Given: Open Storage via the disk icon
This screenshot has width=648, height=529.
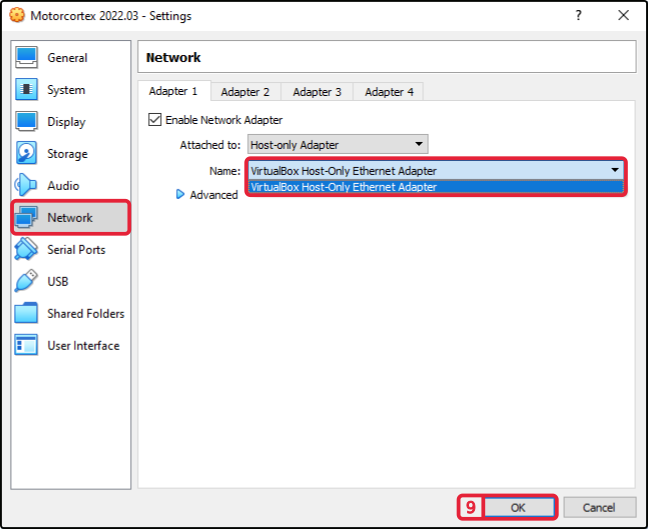Looking at the screenshot, I should click(26, 153).
